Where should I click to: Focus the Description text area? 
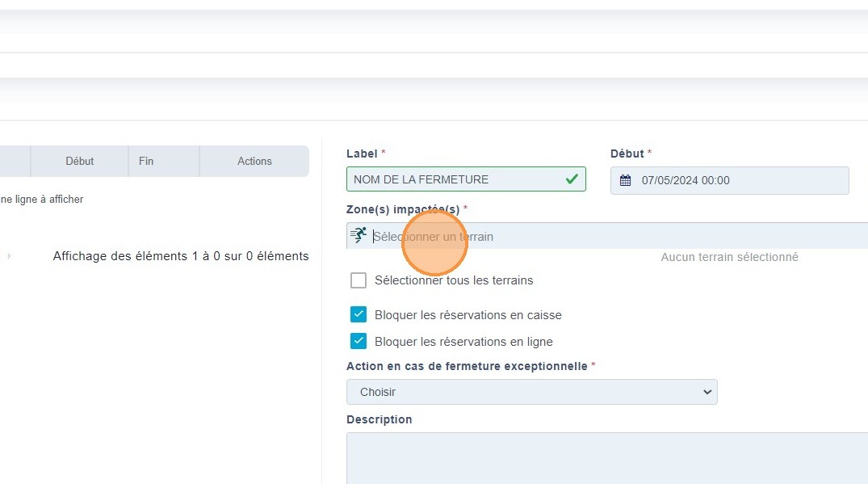[606, 457]
